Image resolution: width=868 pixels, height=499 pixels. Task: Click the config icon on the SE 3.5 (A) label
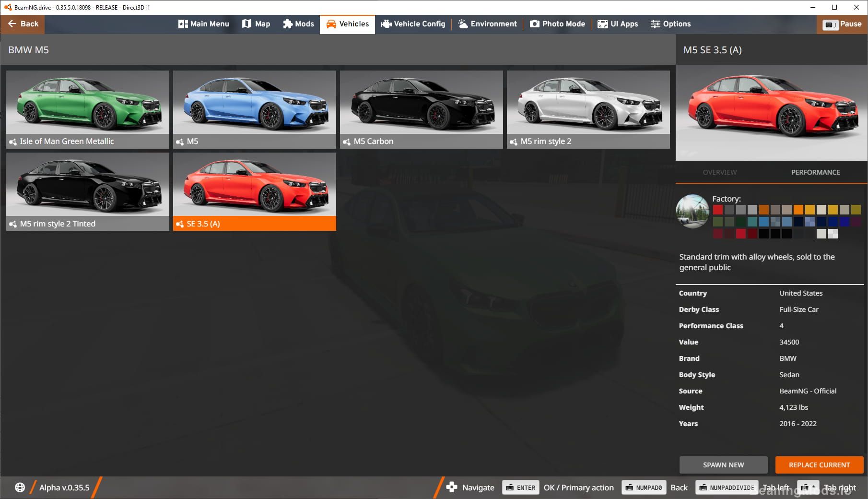(180, 224)
